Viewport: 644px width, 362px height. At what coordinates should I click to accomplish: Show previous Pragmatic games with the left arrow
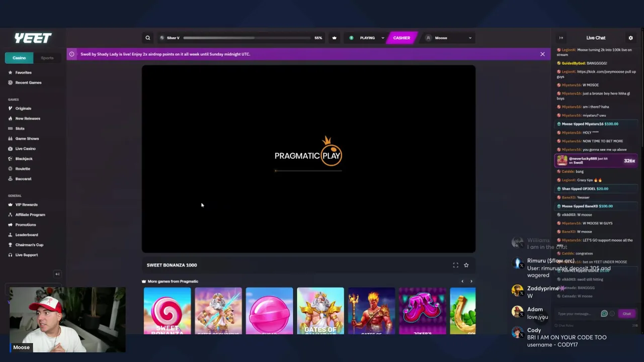(x=462, y=281)
